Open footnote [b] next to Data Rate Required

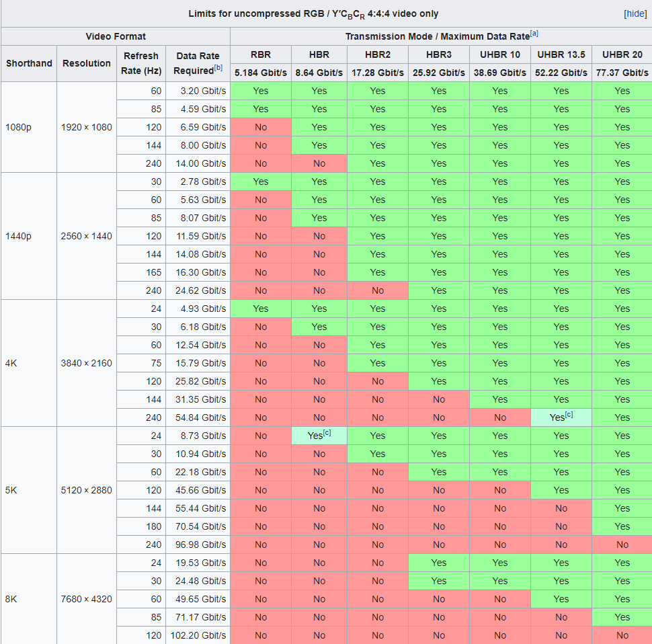[218, 68]
